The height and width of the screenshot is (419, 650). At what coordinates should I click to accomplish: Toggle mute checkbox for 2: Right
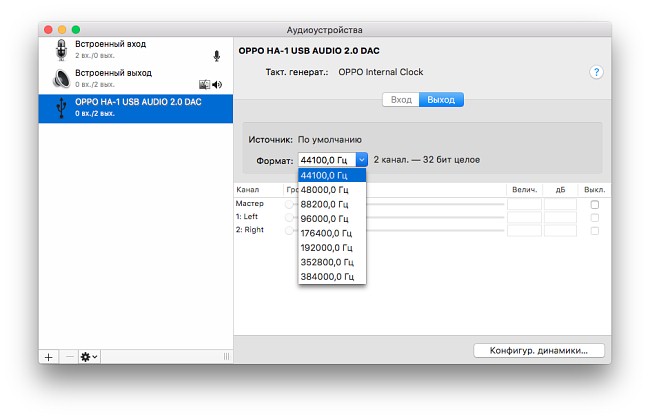click(595, 230)
